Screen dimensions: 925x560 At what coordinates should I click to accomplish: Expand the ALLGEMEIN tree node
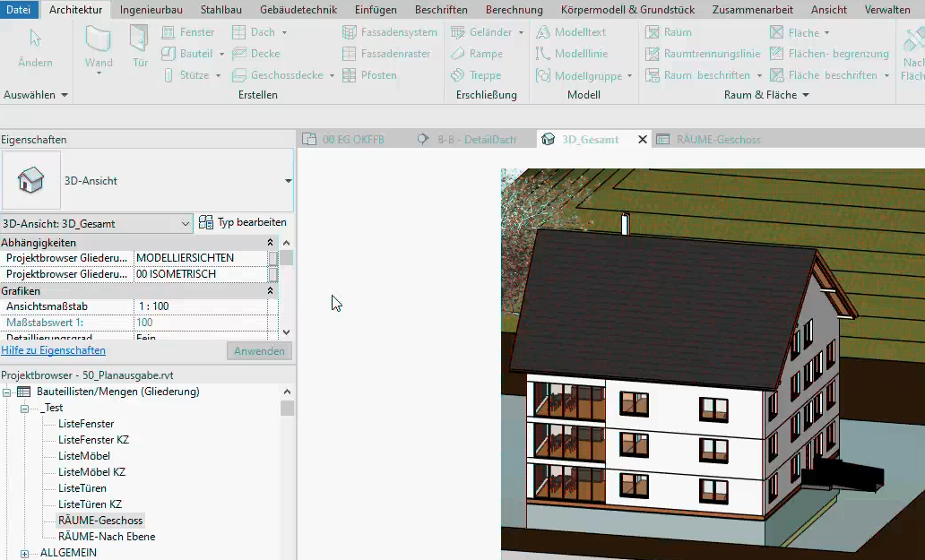click(24, 553)
